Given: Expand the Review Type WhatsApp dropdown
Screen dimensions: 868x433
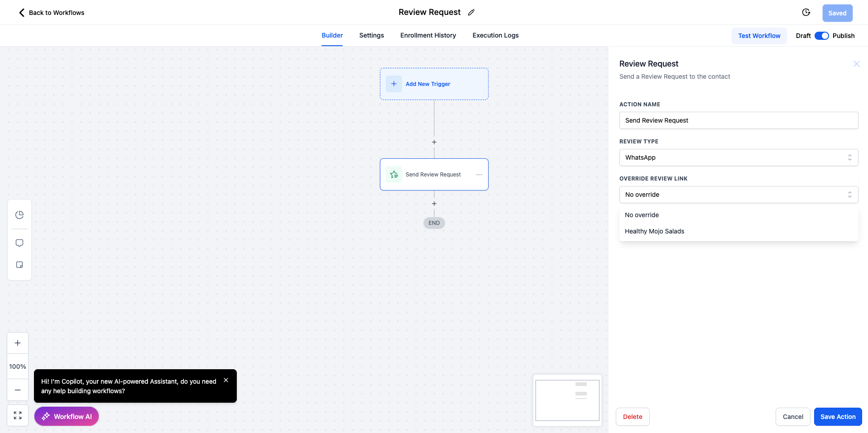Looking at the screenshot, I should [x=739, y=157].
